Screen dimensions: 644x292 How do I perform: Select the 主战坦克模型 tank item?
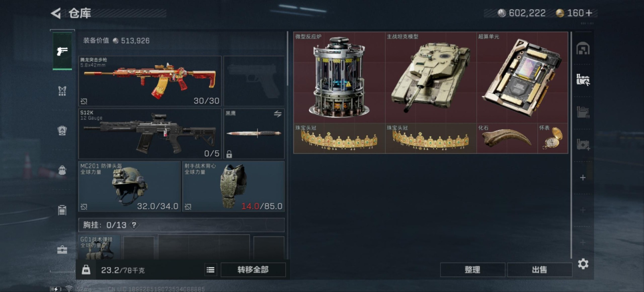[431, 78]
